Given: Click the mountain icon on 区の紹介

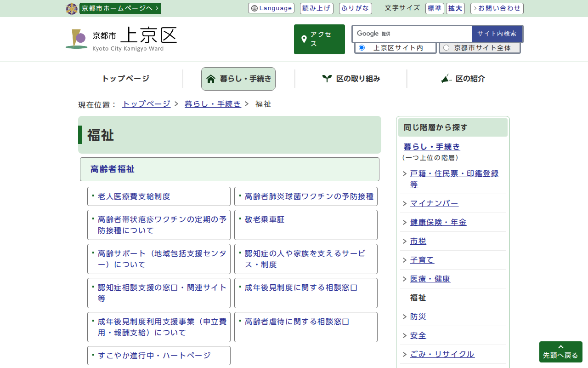Looking at the screenshot, I should pyautogui.click(x=446, y=79).
